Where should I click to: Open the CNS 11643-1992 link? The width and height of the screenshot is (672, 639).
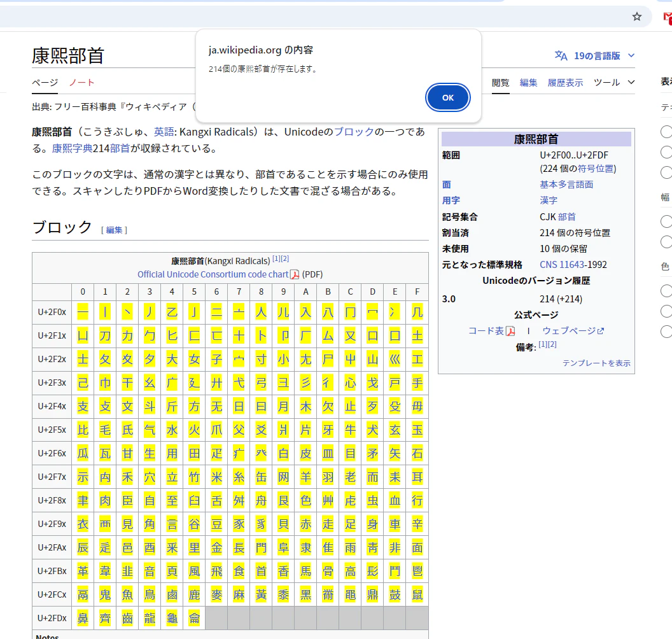point(563,264)
